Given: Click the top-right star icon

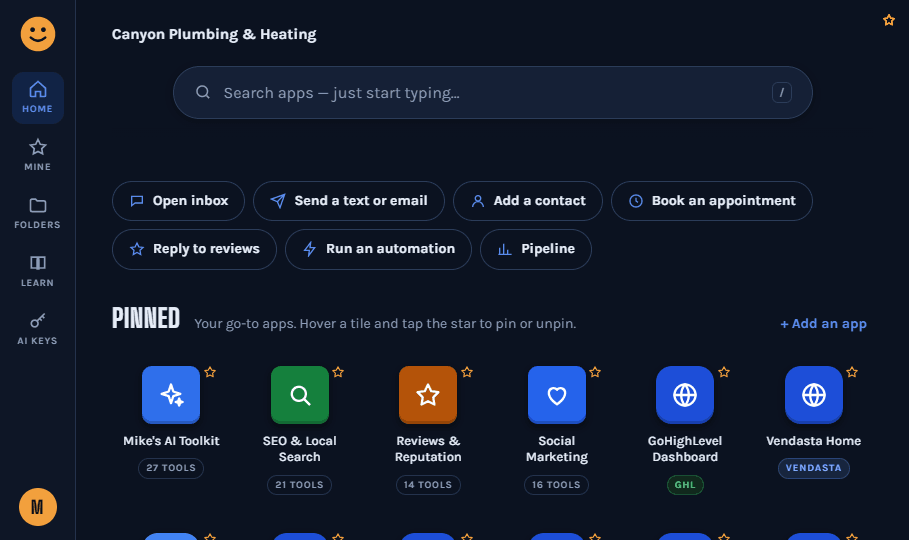Looking at the screenshot, I should coord(889,20).
